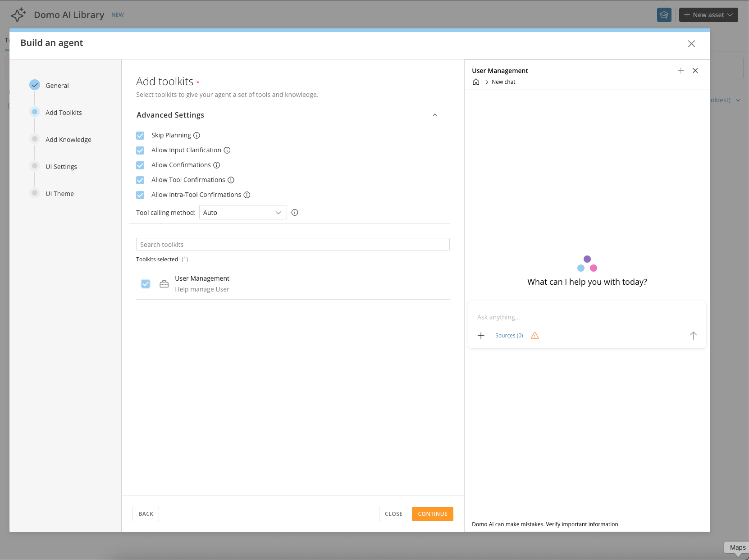Click the Advanced Settings heading text
The width and height of the screenshot is (749, 560).
tap(170, 115)
